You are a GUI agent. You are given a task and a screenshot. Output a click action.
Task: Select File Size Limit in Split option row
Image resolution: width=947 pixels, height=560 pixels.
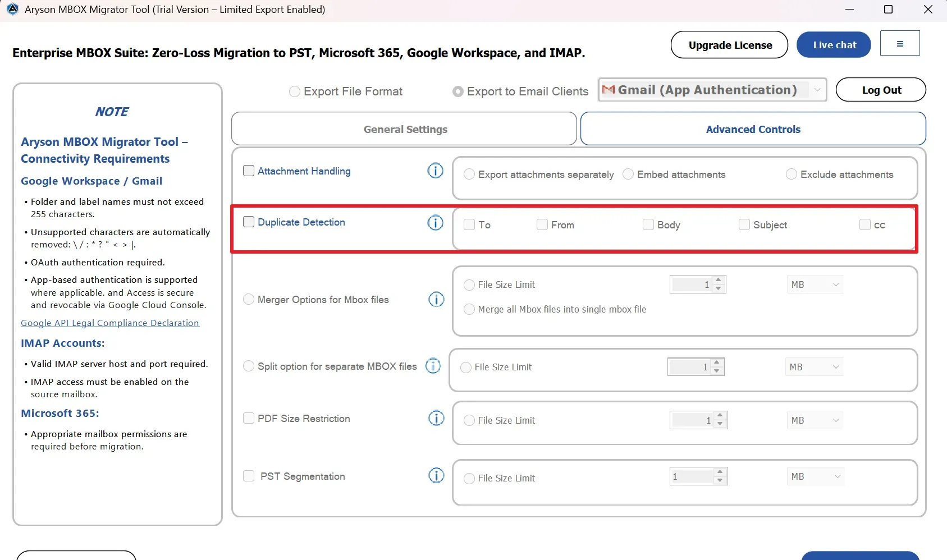click(466, 368)
